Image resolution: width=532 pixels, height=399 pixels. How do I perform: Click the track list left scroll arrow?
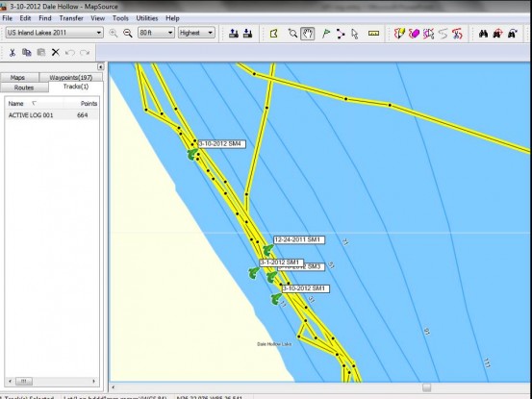click(x=10, y=382)
